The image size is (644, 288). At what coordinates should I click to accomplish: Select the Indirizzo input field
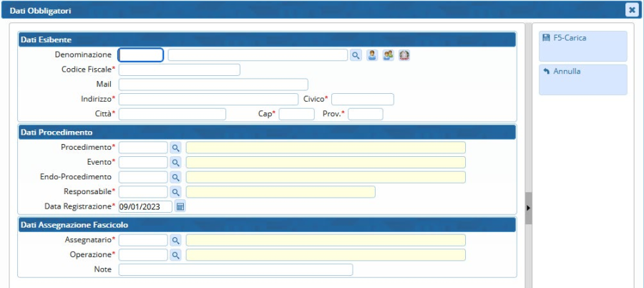pos(208,99)
